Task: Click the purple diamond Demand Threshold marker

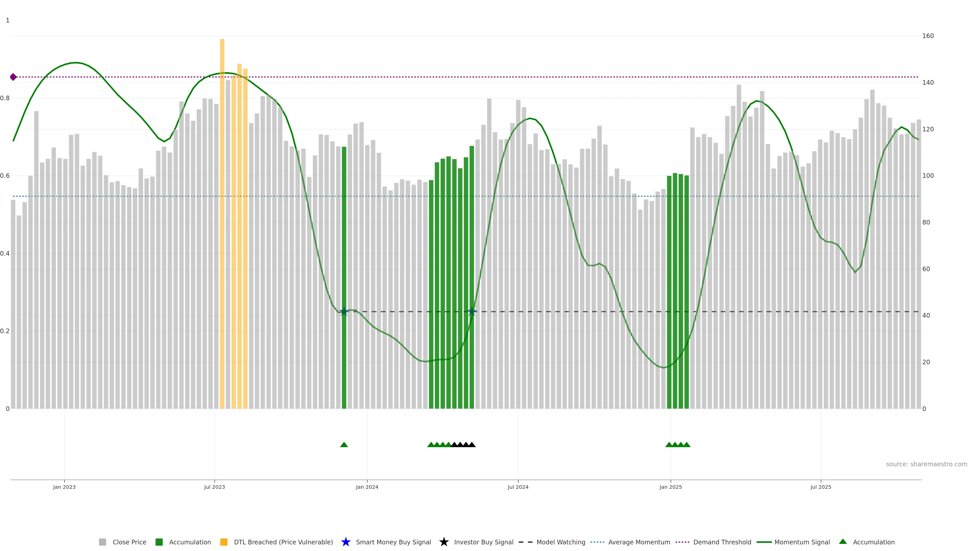Action: (13, 77)
